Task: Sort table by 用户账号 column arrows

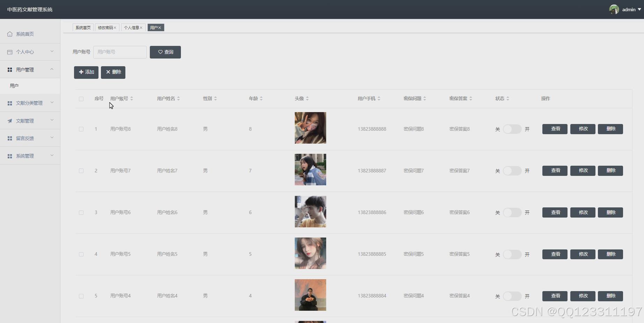Action: click(x=132, y=99)
